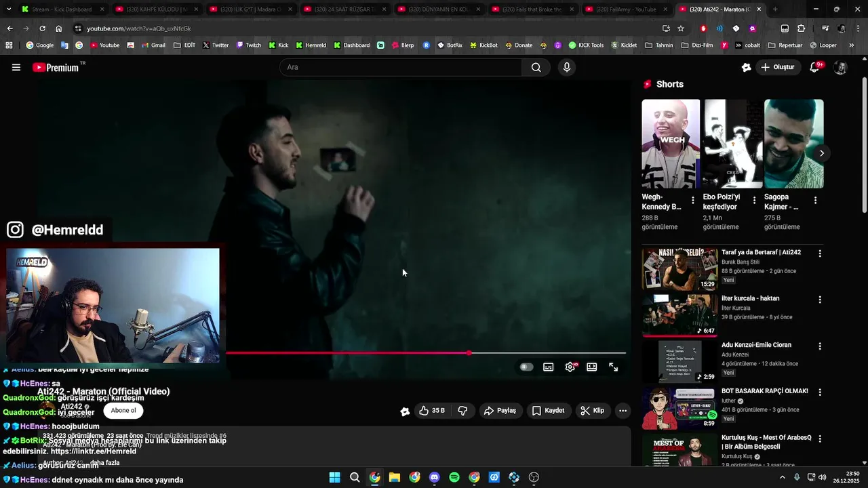The image size is (868, 488).
Task: Open options for Wegh-Kennedy short
Action: 692,200
